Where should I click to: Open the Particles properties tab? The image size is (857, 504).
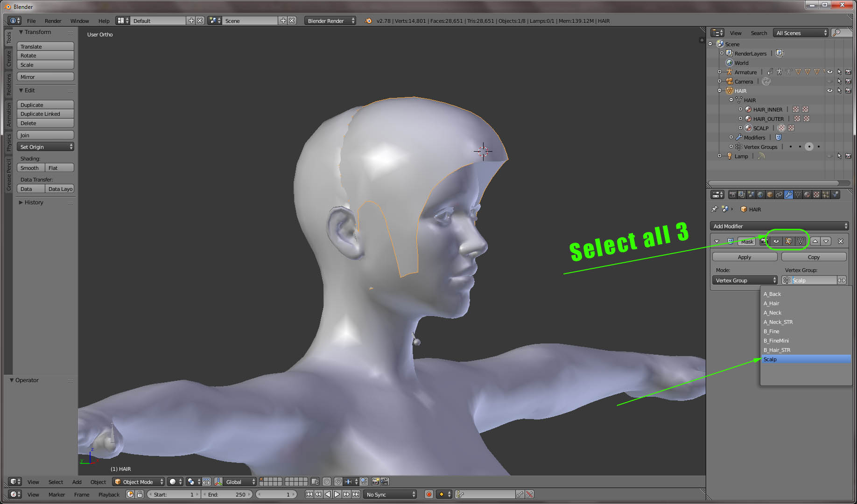(826, 195)
